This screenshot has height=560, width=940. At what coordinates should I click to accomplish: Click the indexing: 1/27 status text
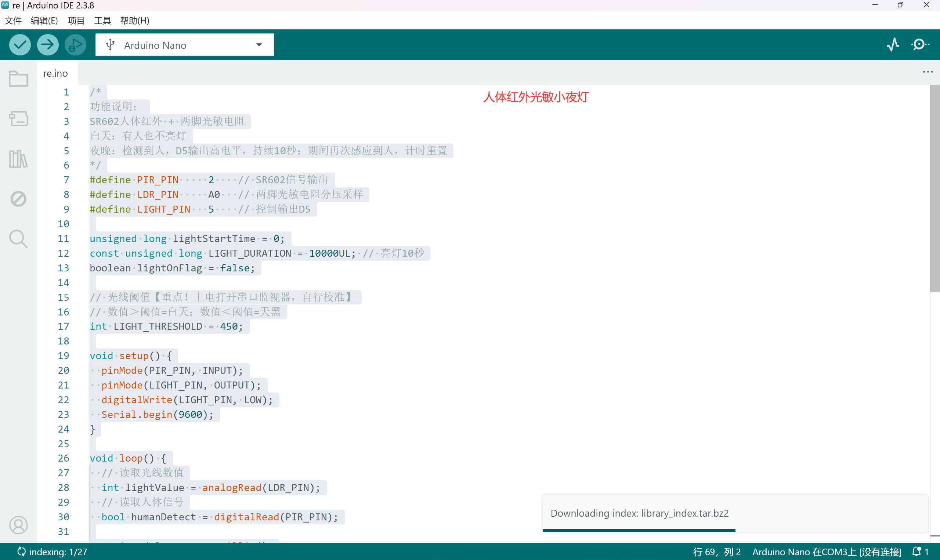pyautogui.click(x=58, y=552)
